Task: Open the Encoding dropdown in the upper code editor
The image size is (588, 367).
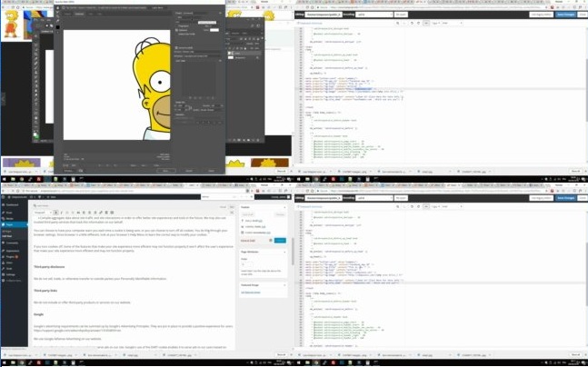Action: click(x=374, y=15)
